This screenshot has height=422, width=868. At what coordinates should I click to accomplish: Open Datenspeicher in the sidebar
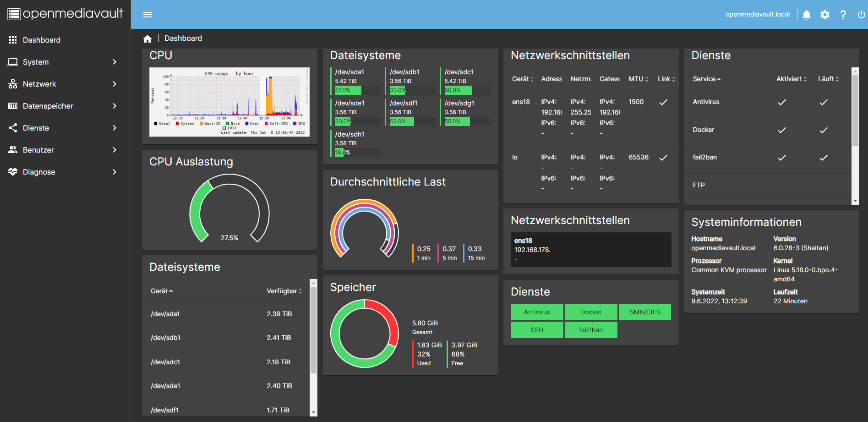(x=66, y=106)
